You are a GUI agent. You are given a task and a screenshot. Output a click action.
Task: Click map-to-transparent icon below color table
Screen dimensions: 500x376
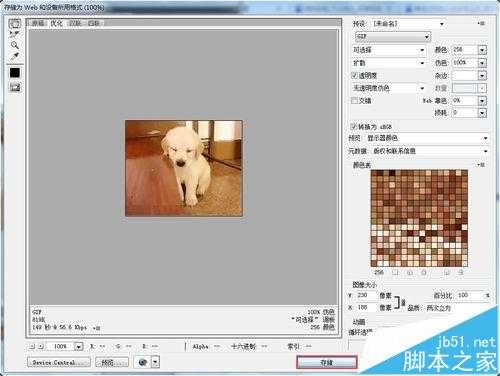395,273
